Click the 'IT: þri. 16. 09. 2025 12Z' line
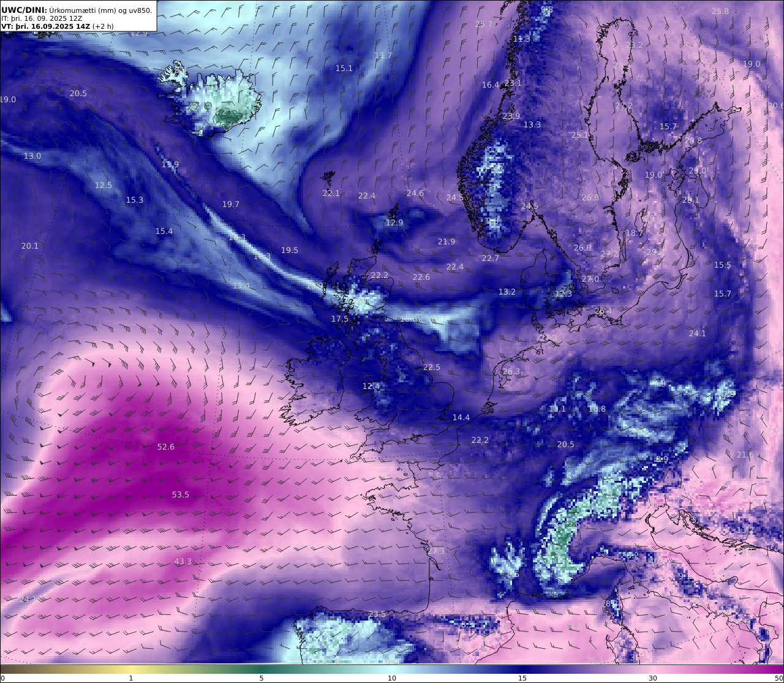This screenshot has height=683, width=784. coord(40,18)
